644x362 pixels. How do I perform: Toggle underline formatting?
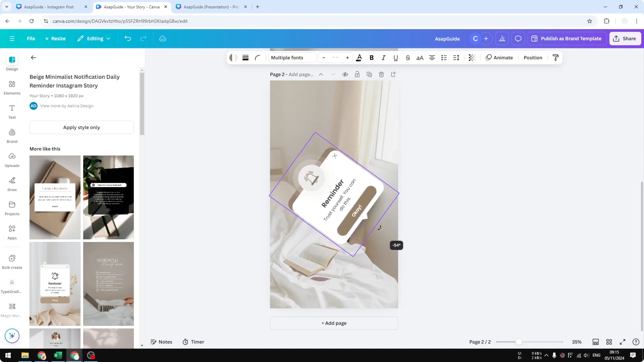tap(395, 58)
